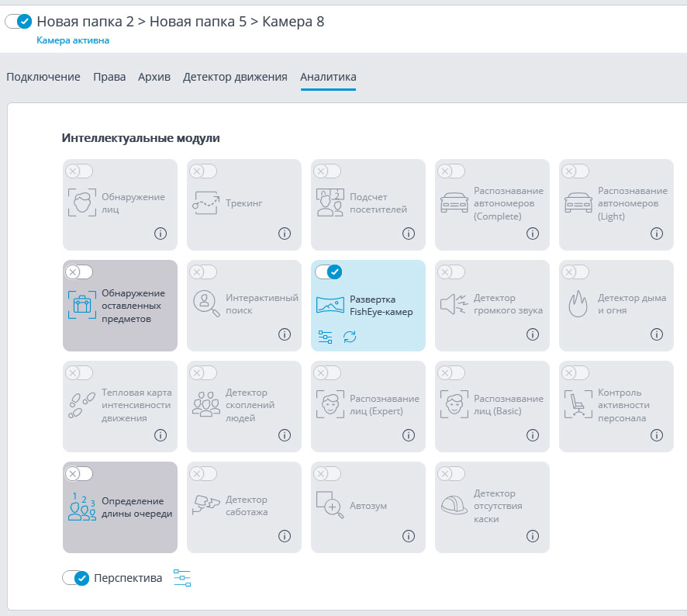Show info for Обнаружение лиц module

(x=161, y=233)
